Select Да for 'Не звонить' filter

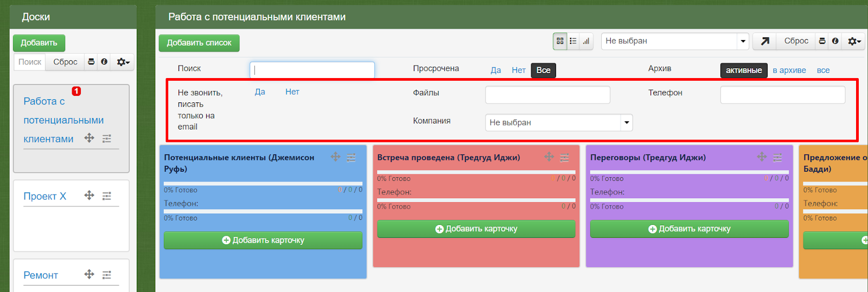point(260,92)
